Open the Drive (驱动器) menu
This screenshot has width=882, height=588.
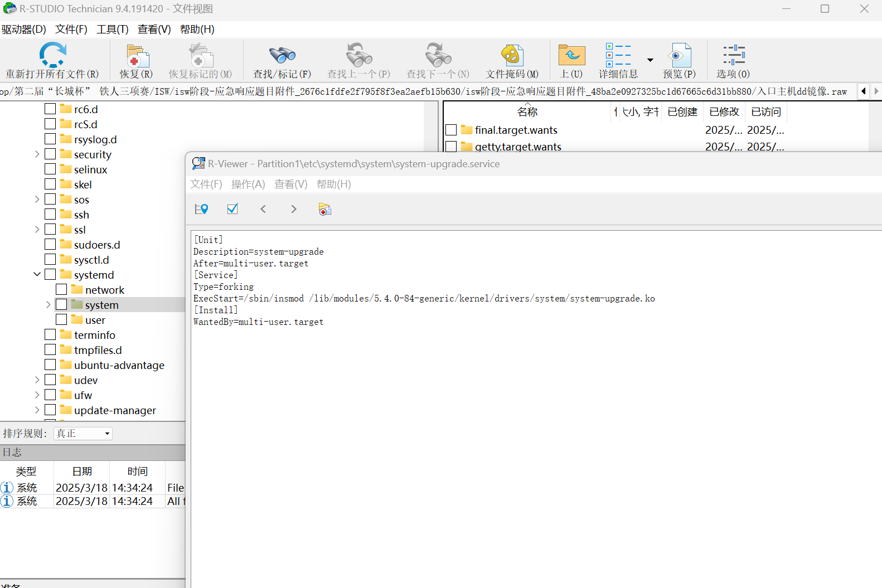(x=23, y=30)
